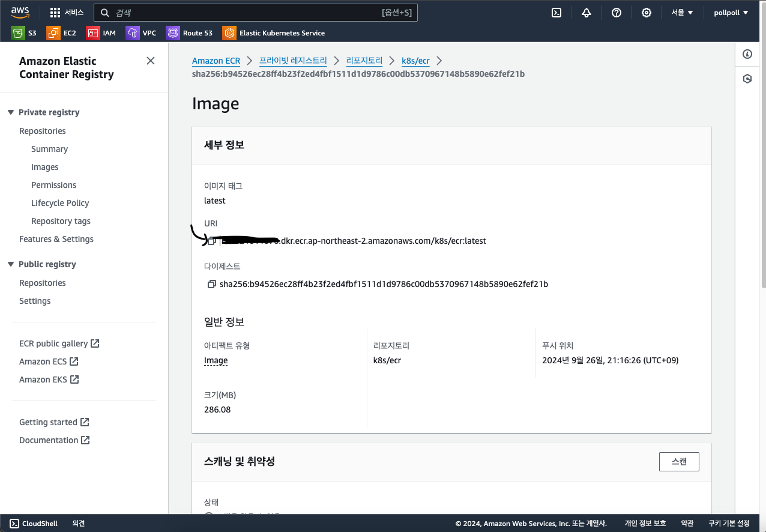
Task: Open Repositories under Private registry
Action: pos(43,131)
